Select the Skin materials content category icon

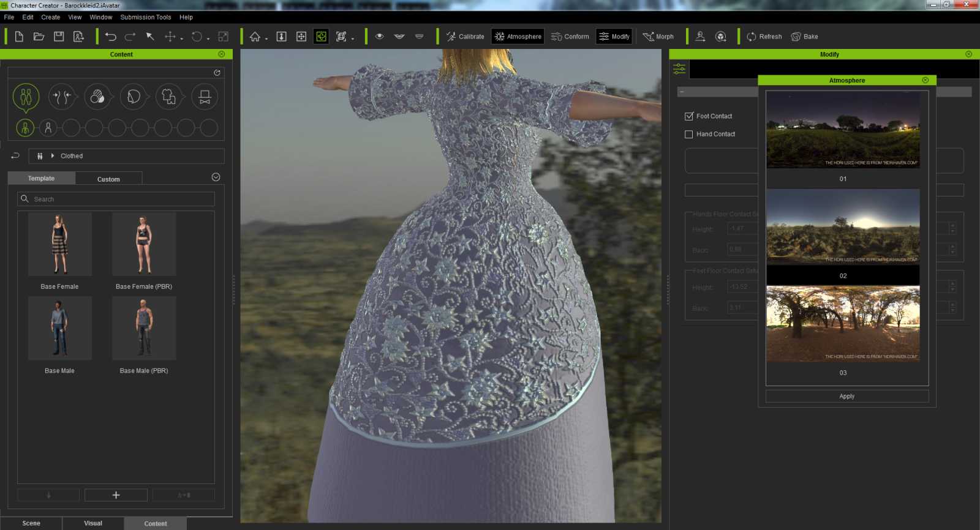(97, 97)
